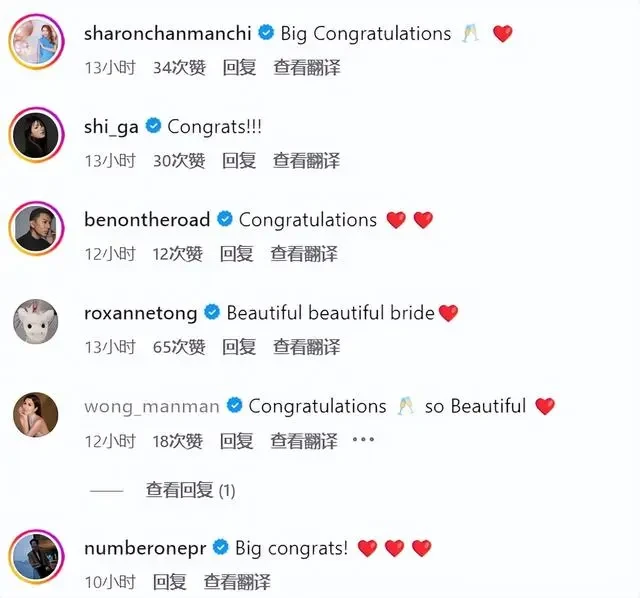Viewport: 640px width, 598px height.
Task: Reply to roxannetong's comment via 回复
Action: [x=239, y=347]
